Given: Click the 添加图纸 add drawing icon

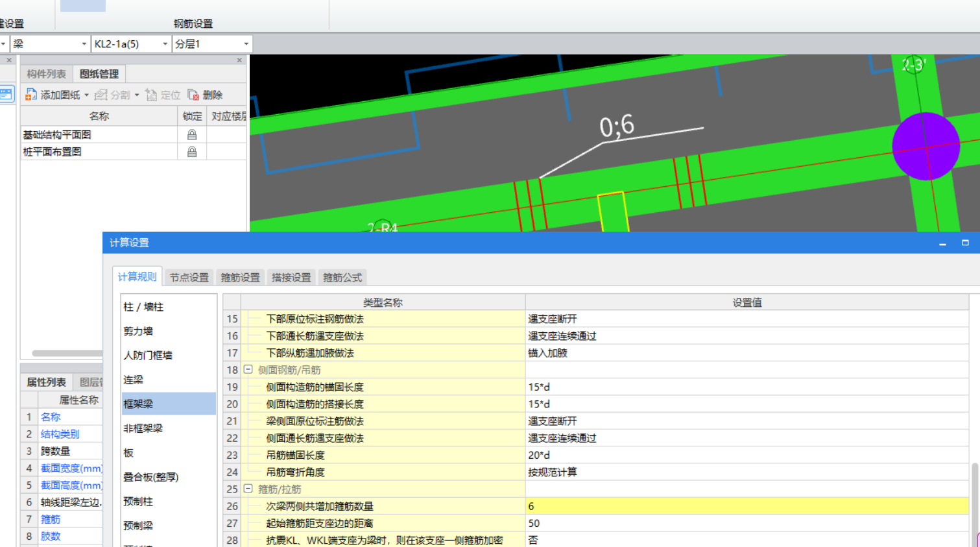Looking at the screenshot, I should [x=30, y=95].
